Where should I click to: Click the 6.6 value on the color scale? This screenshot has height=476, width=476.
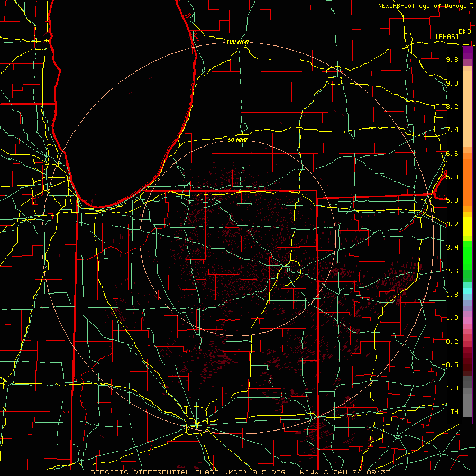(x=452, y=153)
